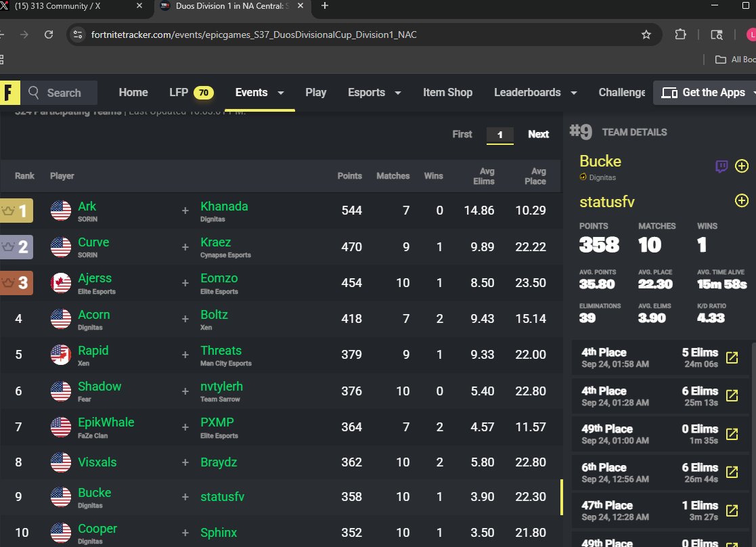This screenshot has width=756, height=547.
Task: Open the All Bookmarks folder
Action: click(735, 60)
